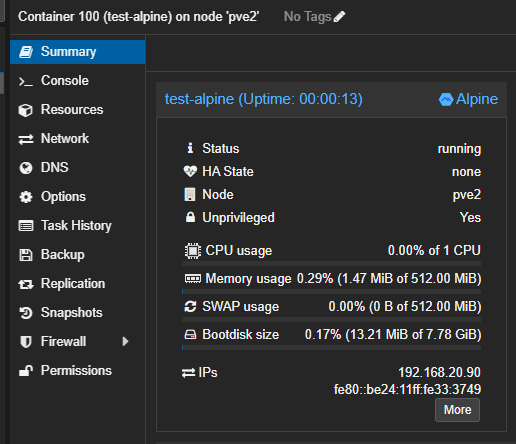Click the Memory usage RAM icon
The height and width of the screenshot is (444, 516).
(193, 278)
